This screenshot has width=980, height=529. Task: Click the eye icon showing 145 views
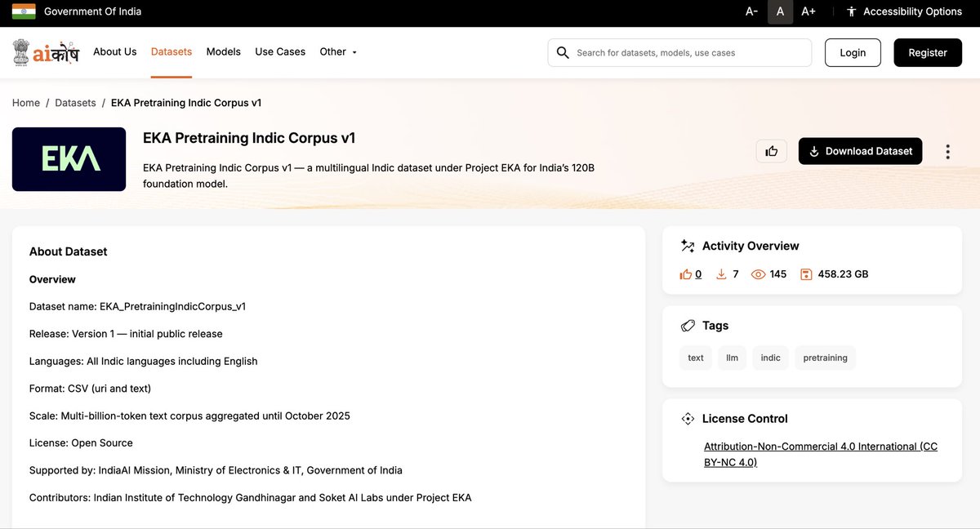pyautogui.click(x=758, y=273)
